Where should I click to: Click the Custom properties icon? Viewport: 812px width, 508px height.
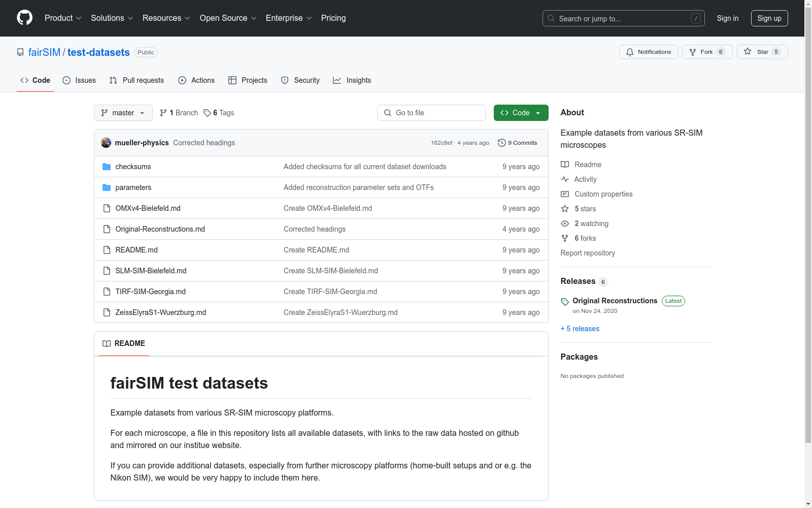coord(565,194)
